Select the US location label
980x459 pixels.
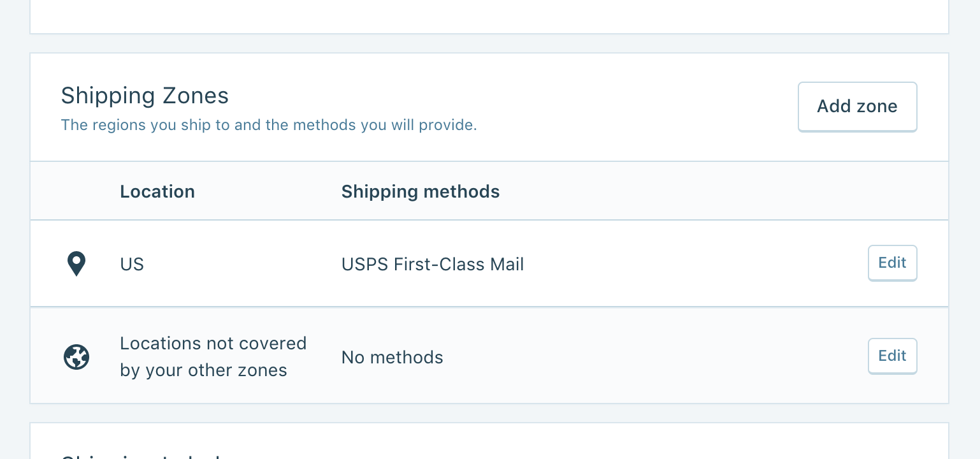tap(132, 264)
